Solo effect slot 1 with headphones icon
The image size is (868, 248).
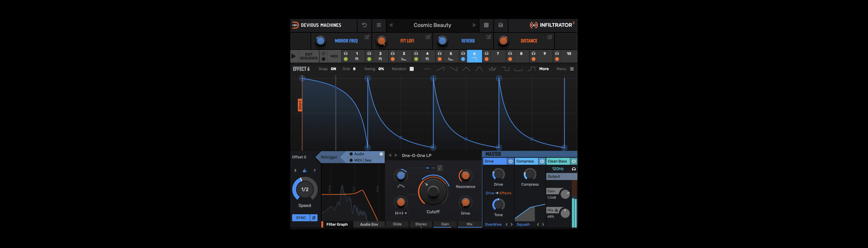tap(346, 54)
